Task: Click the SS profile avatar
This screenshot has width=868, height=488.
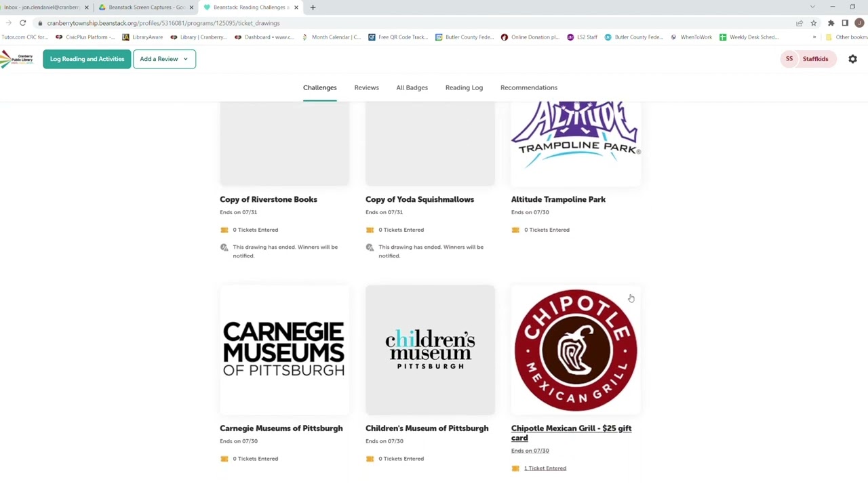Action: pos(789,59)
